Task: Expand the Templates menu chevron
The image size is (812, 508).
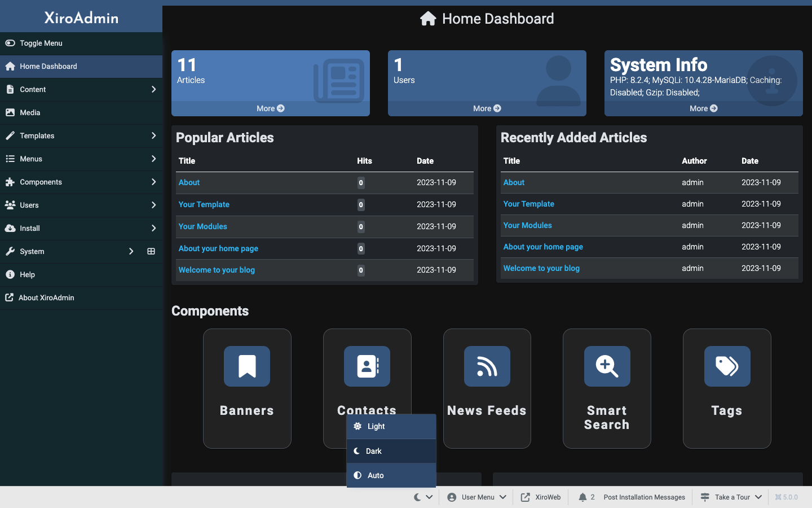Action: 153,135
